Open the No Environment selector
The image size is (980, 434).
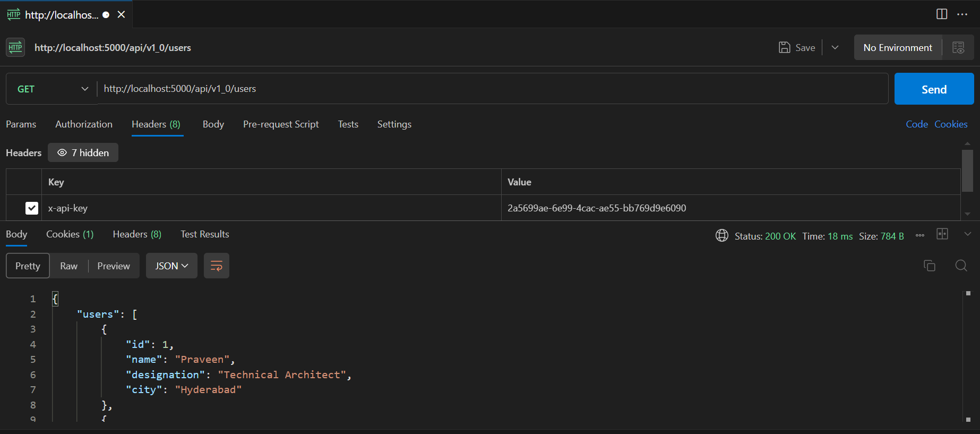point(898,47)
